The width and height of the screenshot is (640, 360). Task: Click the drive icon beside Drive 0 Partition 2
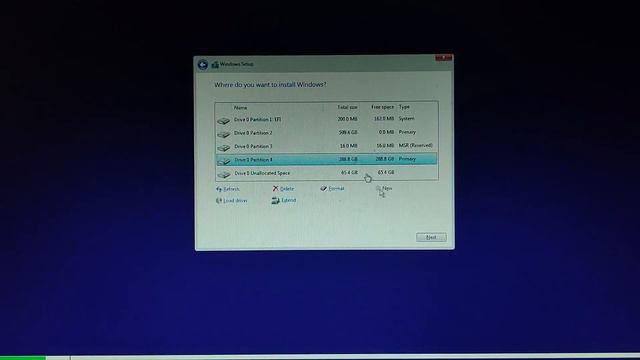click(x=224, y=134)
